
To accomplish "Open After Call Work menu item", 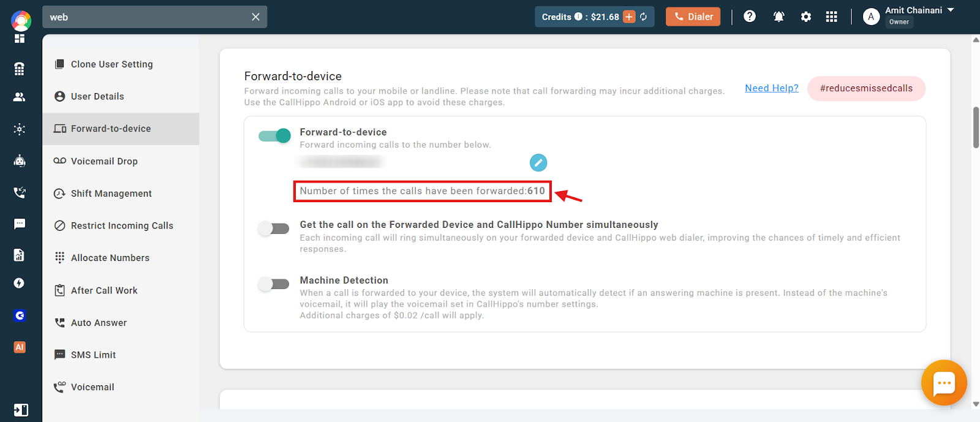I will pos(121,290).
